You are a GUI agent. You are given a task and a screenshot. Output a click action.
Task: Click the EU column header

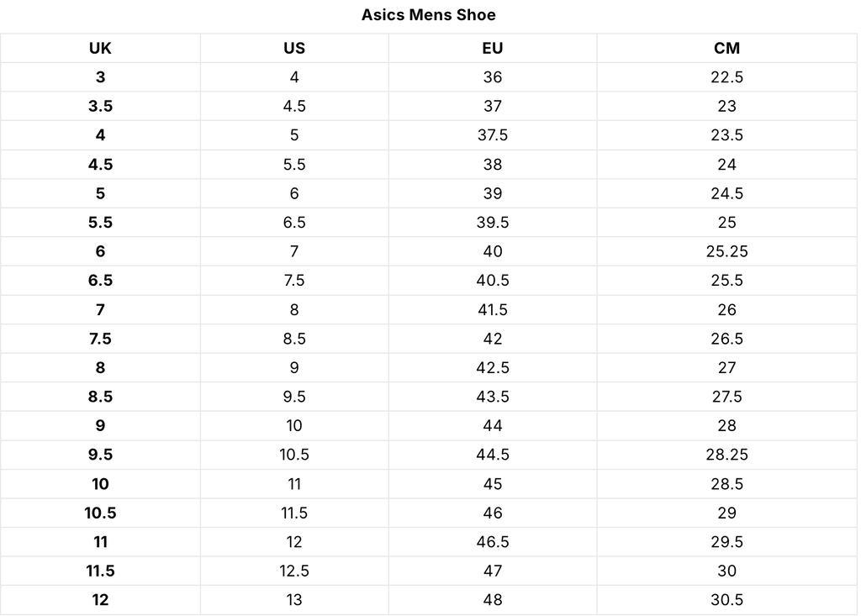point(493,48)
